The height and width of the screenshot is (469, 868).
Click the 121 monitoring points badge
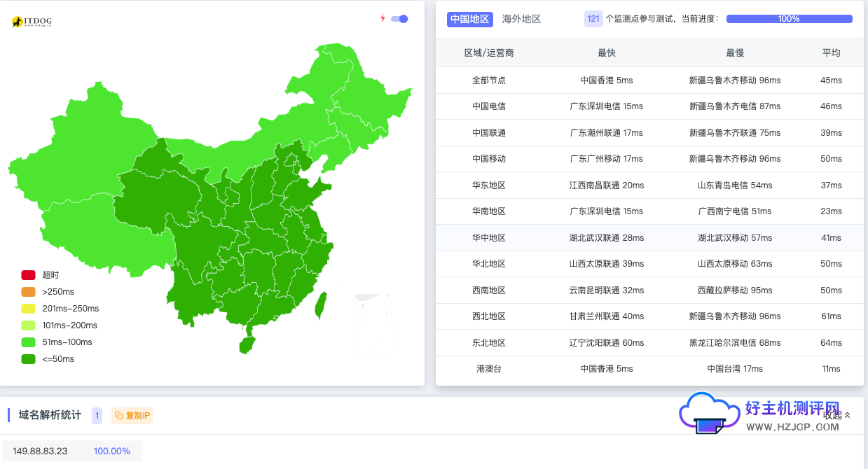pos(593,19)
